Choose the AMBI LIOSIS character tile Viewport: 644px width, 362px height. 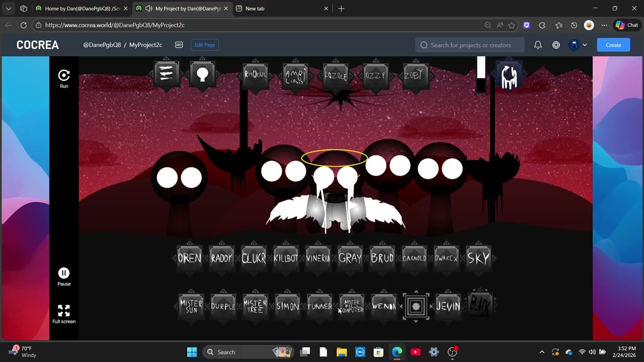(x=295, y=75)
